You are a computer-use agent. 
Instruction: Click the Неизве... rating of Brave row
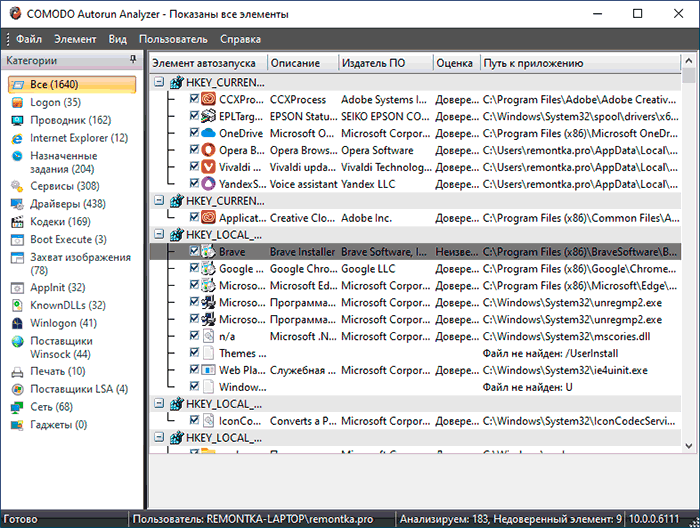pyautogui.click(x=456, y=252)
